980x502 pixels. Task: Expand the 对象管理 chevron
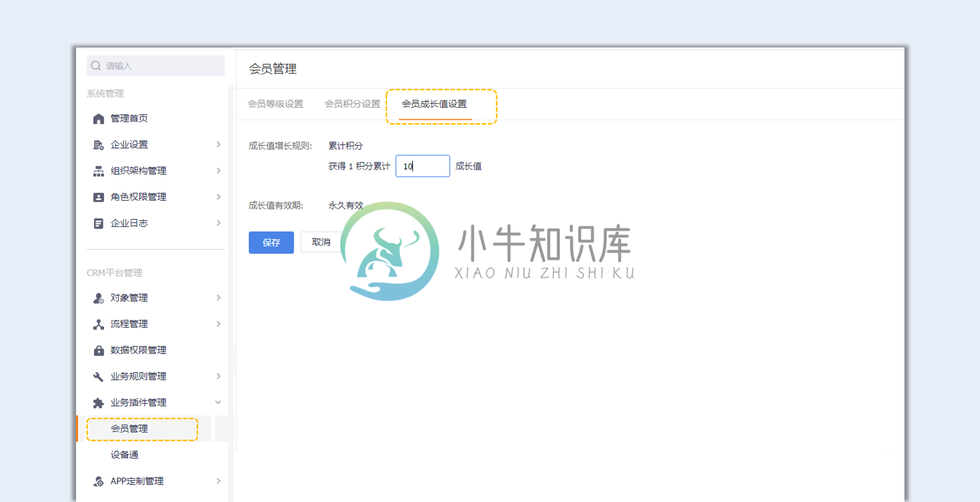[x=219, y=298]
